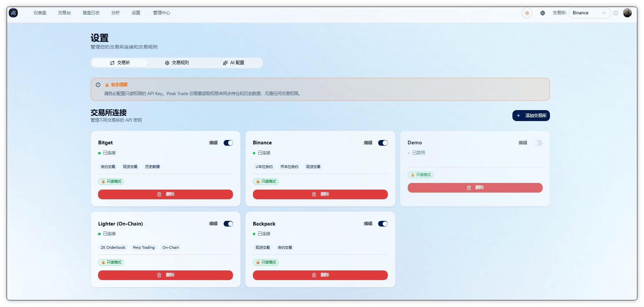Image resolution: width=644 pixels, height=307 pixels.
Task: Click info icon beside exchange selector
Action: pyautogui.click(x=615, y=13)
